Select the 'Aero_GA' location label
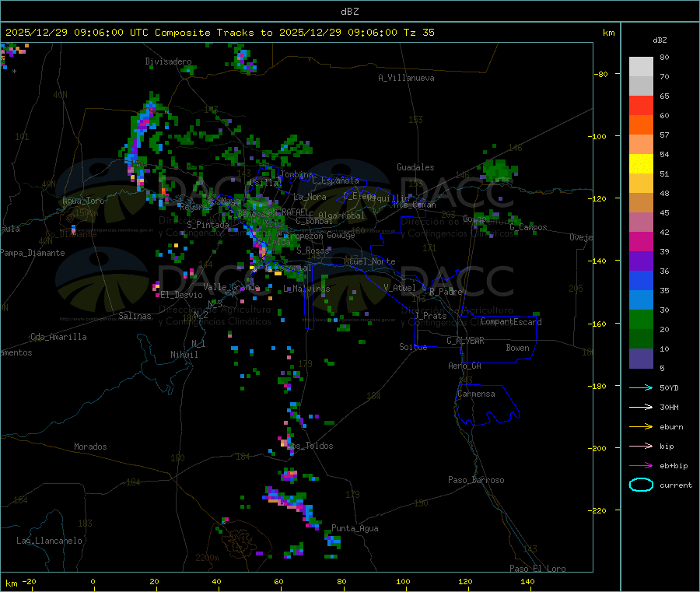700x592 pixels. [x=464, y=366]
